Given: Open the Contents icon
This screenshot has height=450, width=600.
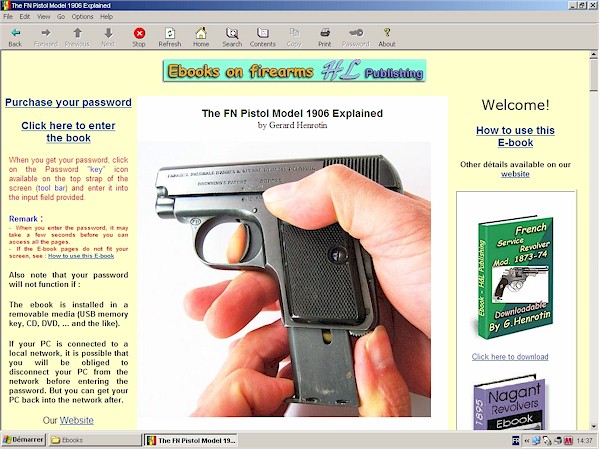Looking at the screenshot, I should point(263,37).
